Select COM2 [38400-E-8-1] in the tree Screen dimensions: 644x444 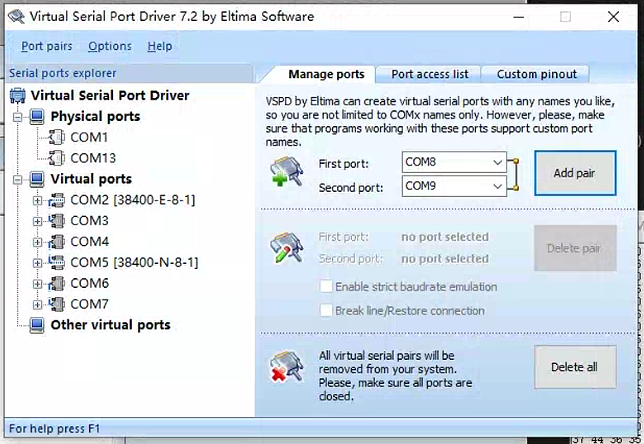click(x=133, y=200)
